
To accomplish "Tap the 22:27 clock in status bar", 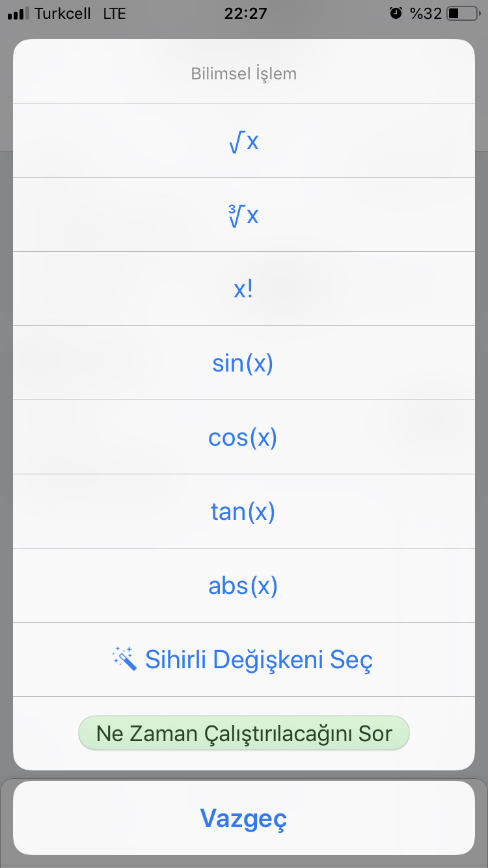I will click(x=245, y=13).
